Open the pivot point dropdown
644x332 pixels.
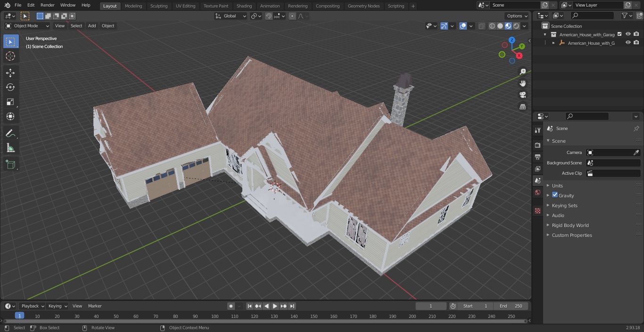point(256,16)
